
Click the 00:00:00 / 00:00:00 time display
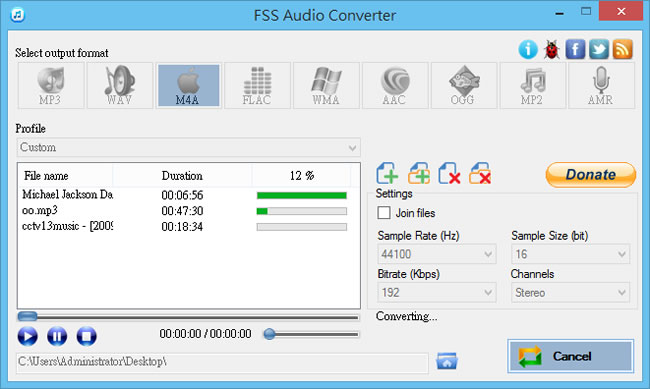point(206,334)
